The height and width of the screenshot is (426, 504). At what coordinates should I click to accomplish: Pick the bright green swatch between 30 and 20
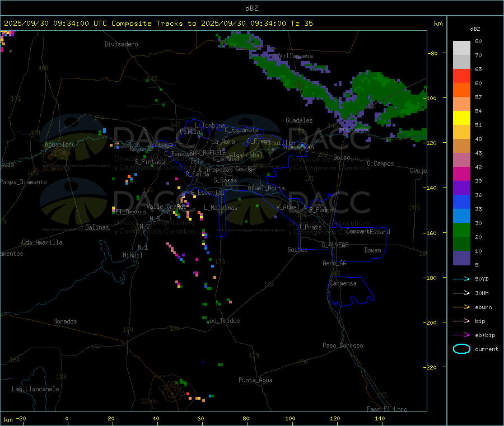(x=461, y=230)
